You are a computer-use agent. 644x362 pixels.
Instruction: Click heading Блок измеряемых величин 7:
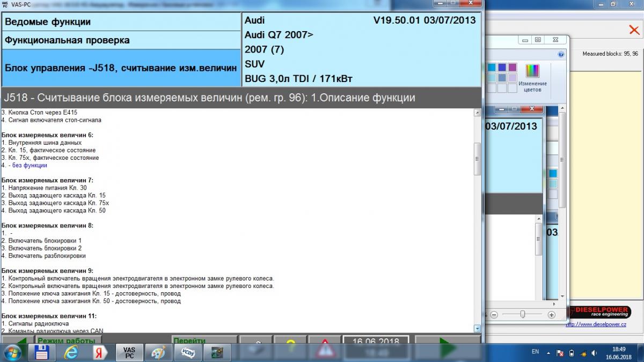(x=47, y=180)
